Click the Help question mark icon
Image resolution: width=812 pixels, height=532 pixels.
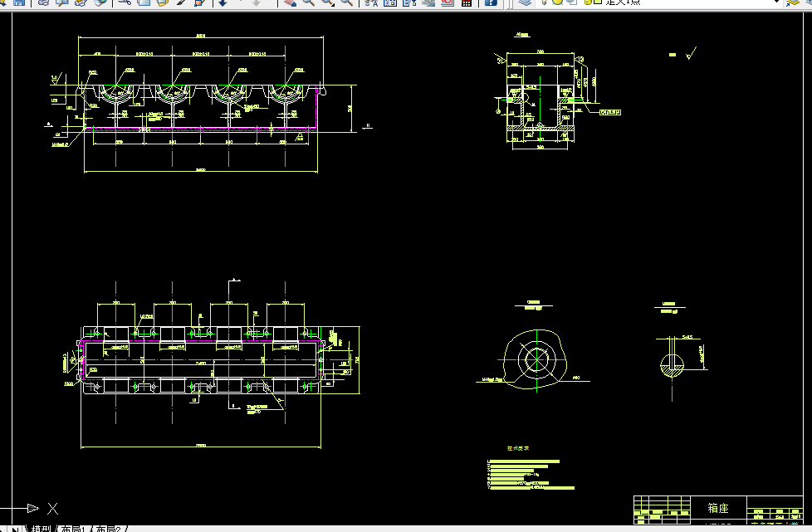[x=491, y=2]
